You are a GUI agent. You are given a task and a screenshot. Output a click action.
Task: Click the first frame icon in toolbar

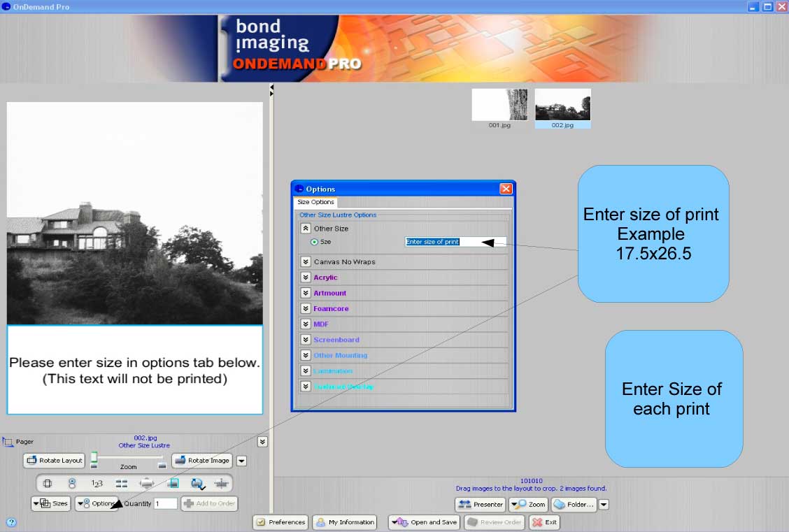(48, 483)
